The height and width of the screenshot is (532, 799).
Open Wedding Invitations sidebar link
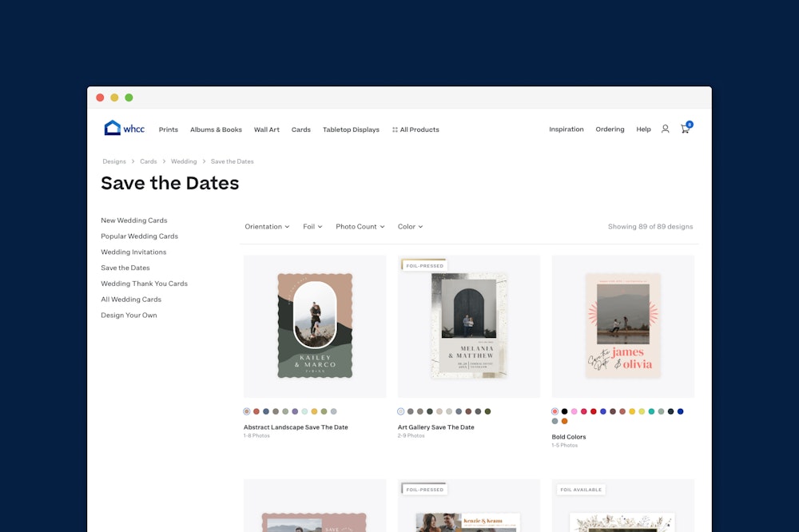pyautogui.click(x=133, y=252)
